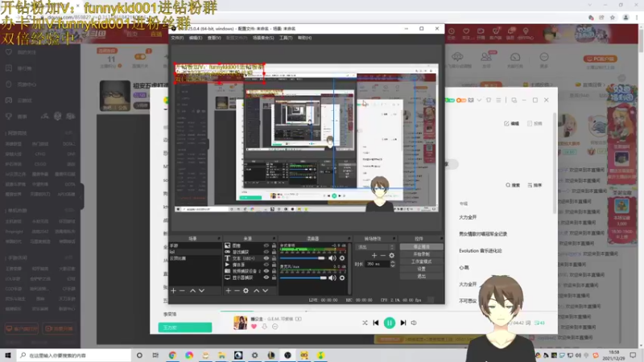Toggle shuffle mode in music player
Image resolution: width=644 pixels, height=362 pixels.
[x=365, y=323]
